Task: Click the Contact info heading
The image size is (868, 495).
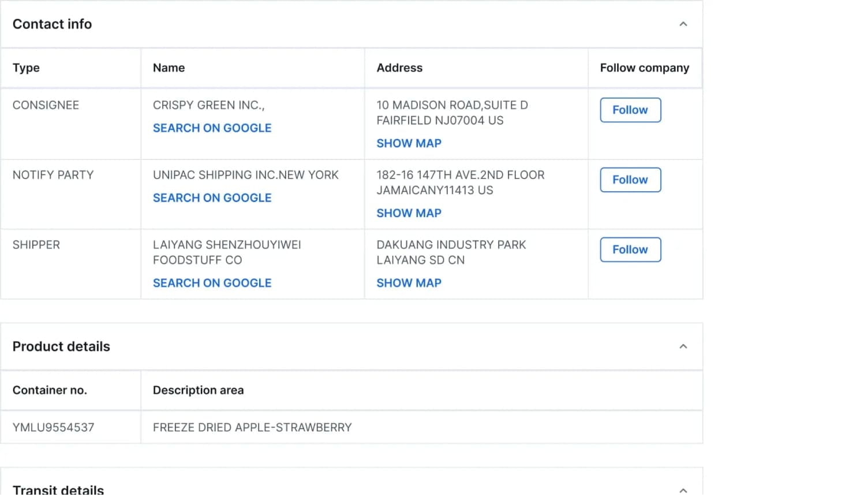Action: point(52,24)
